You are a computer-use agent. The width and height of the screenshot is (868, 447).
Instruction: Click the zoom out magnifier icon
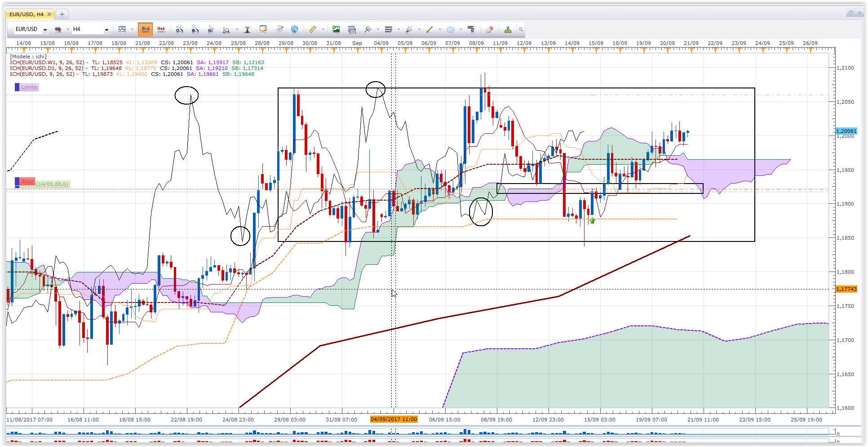point(195,30)
